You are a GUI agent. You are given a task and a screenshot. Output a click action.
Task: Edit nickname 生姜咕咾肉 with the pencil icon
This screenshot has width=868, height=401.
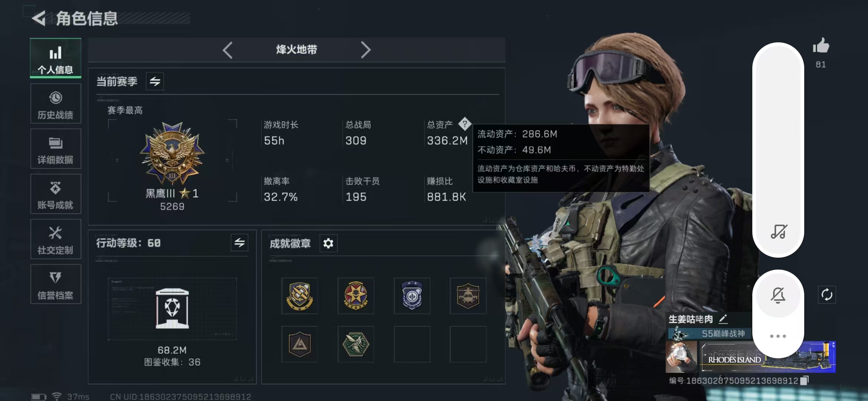[723, 319]
